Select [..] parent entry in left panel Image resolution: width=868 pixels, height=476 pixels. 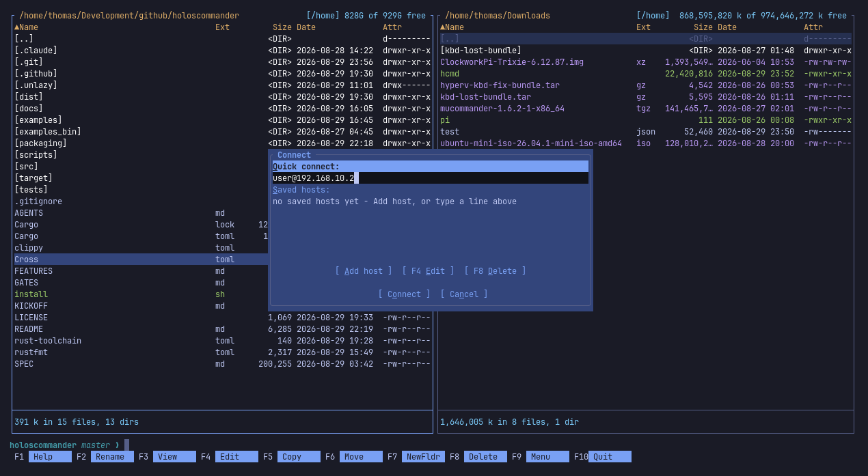click(x=223, y=39)
